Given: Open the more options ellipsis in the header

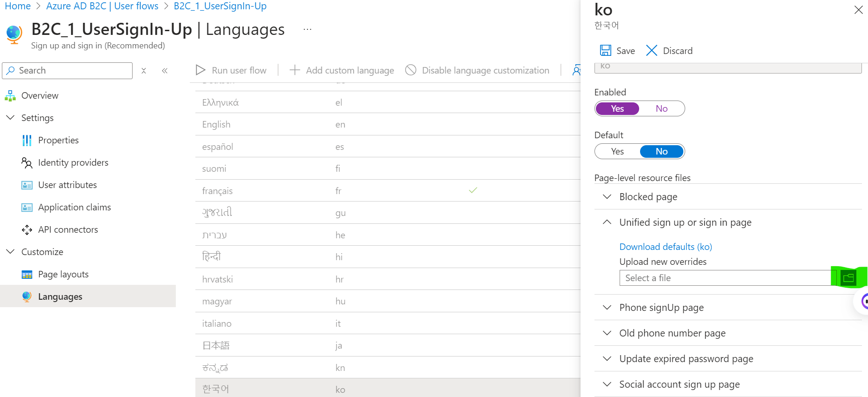Looking at the screenshot, I should coord(307,29).
